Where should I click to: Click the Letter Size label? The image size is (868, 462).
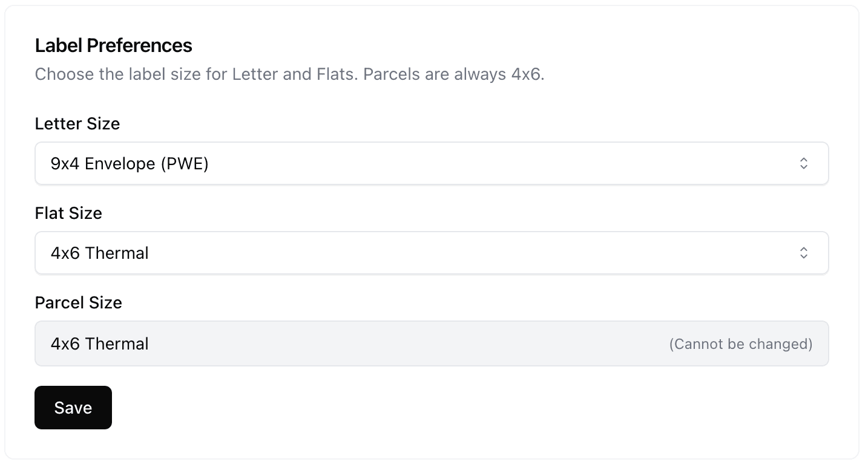77,124
